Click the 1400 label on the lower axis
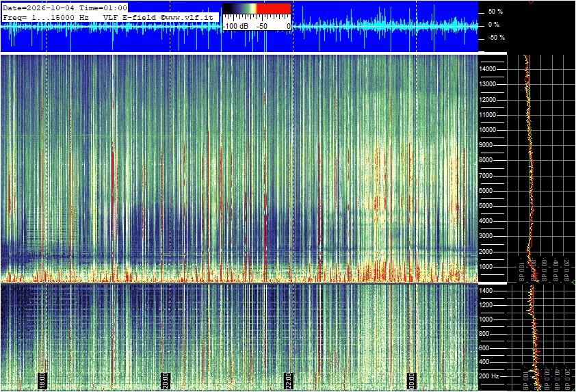Viewport: 576px width, 392px height. click(486, 291)
